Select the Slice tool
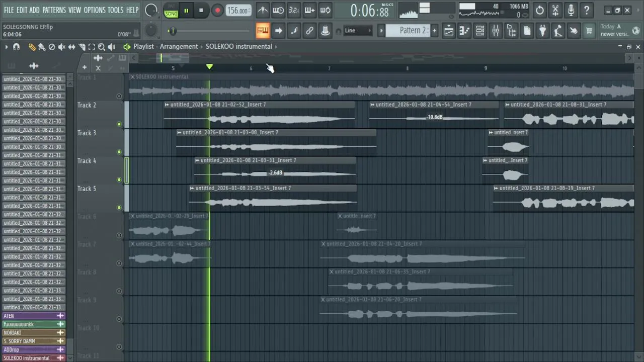Screen dimensions: 644x362 [x=82, y=47]
